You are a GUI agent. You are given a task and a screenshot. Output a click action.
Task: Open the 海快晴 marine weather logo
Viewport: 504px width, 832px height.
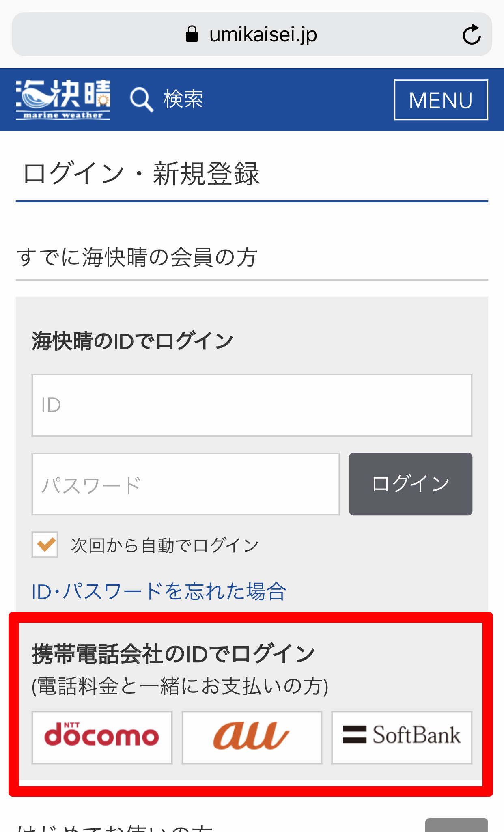click(63, 99)
